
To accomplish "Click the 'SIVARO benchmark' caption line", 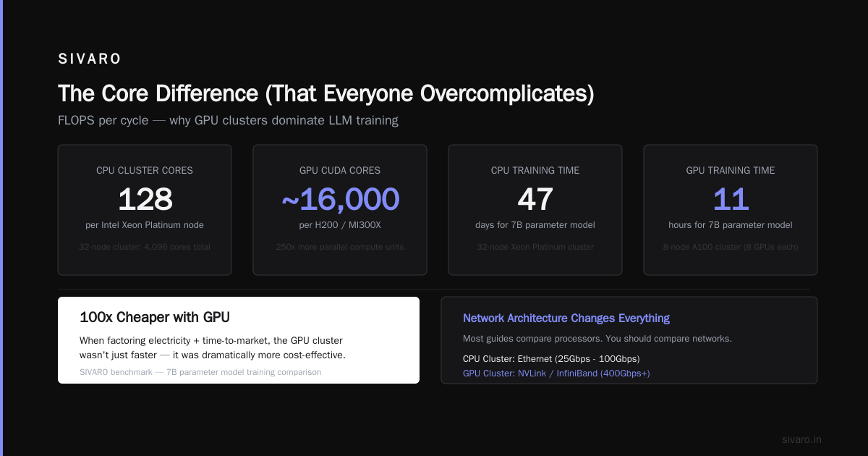I will pyautogui.click(x=200, y=372).
